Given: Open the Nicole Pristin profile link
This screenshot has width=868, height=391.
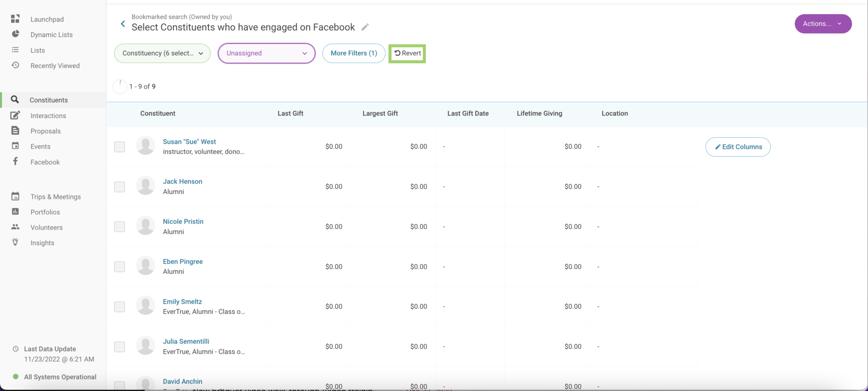Looking at the screenshot, I should pyautogui.click(x=183, y=221).
